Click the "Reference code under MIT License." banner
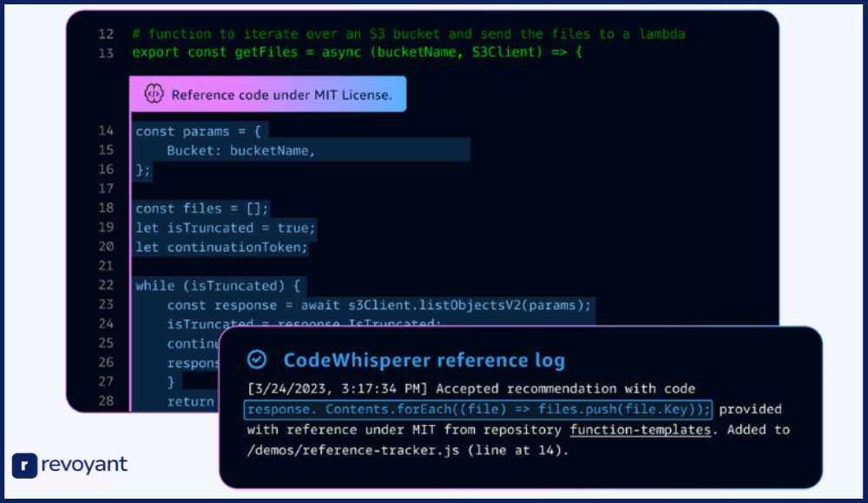Viewport: 868px width, 503px height. [x=268, y=94]
